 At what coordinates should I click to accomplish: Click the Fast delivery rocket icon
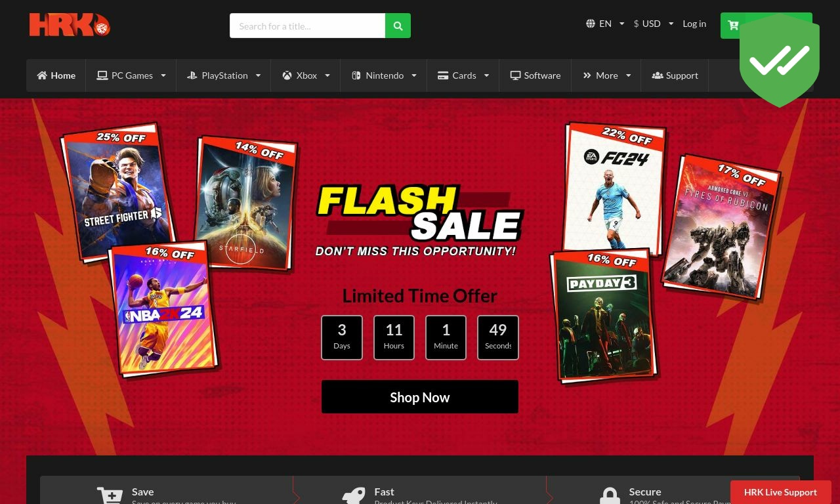coord(354,495)
